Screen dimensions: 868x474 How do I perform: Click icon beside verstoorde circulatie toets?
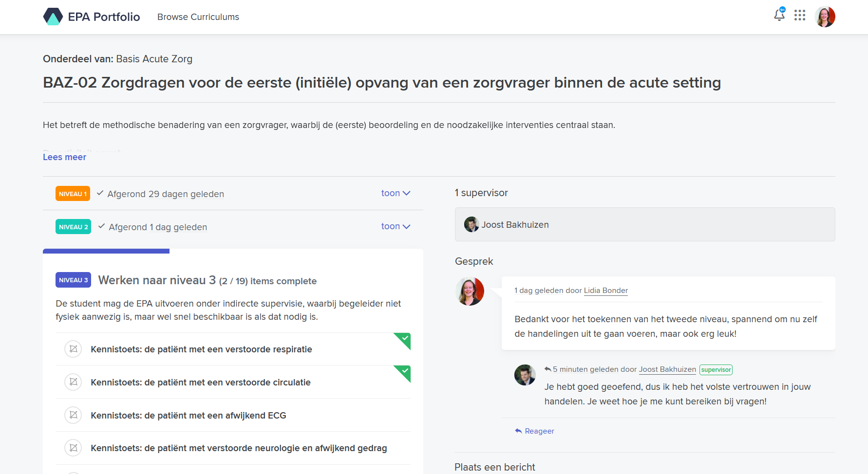click(73, 382)
